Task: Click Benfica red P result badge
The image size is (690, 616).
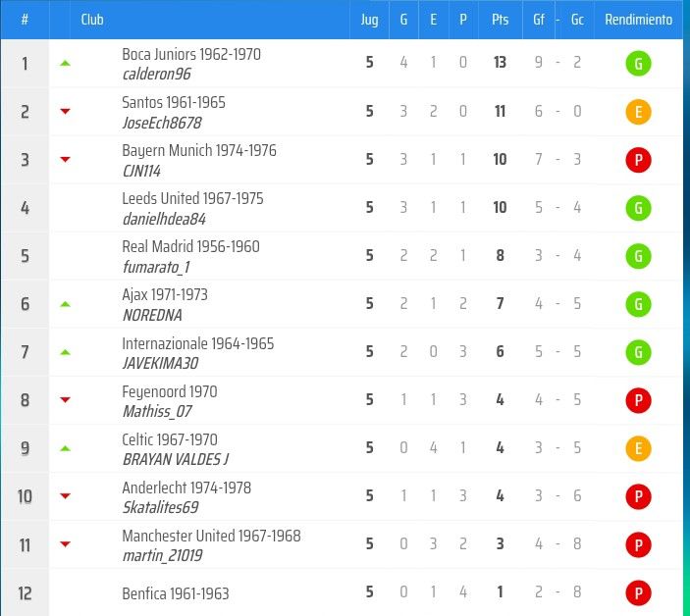Action: pyautogui.click(x=638, y=592)
